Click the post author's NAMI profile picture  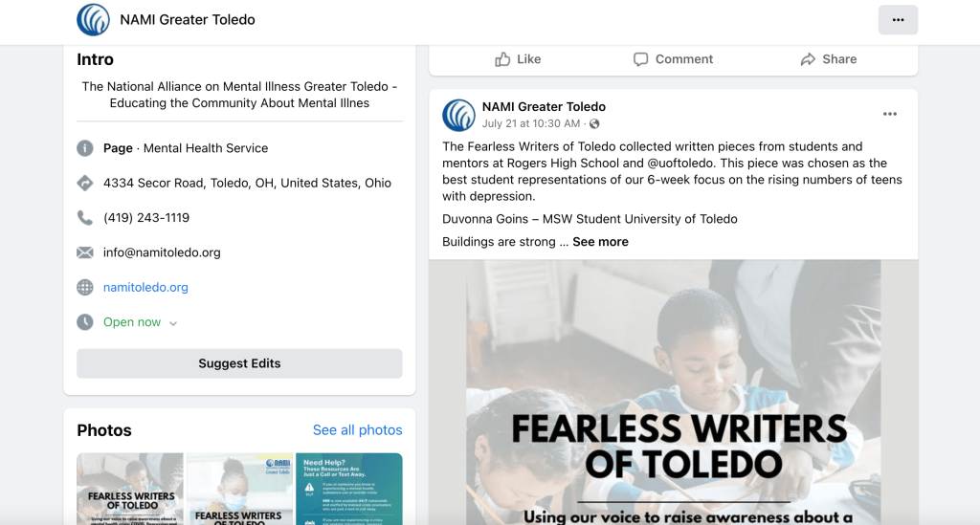pos(458,115)
